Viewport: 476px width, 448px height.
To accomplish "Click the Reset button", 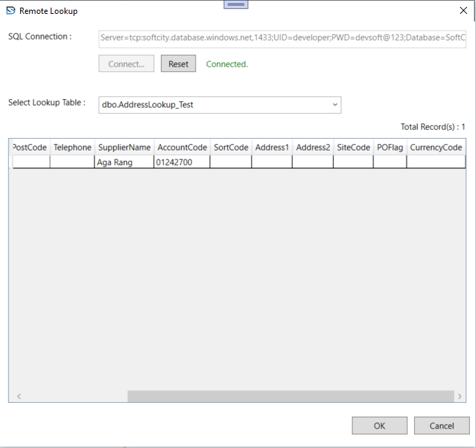I will click(178, 64).
